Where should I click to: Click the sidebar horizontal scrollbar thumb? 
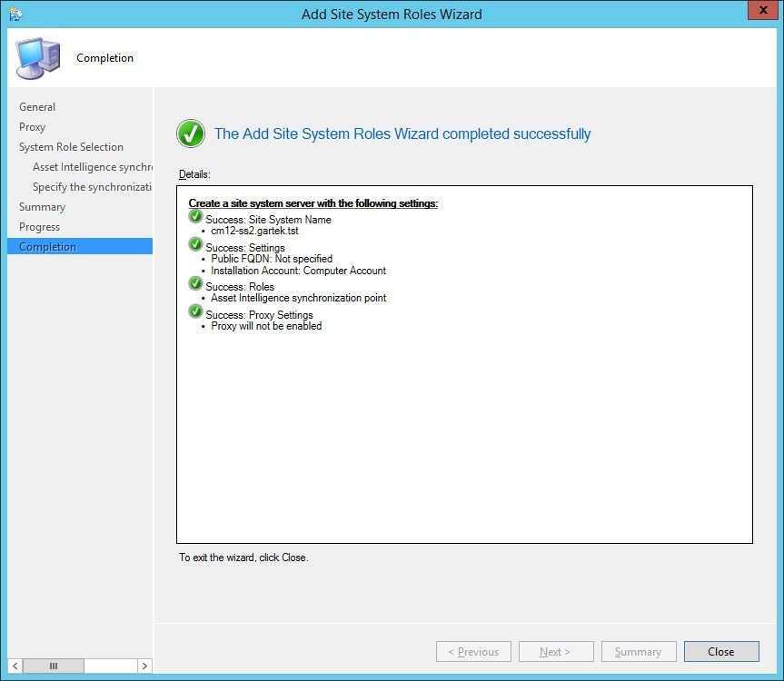[54, 666]
